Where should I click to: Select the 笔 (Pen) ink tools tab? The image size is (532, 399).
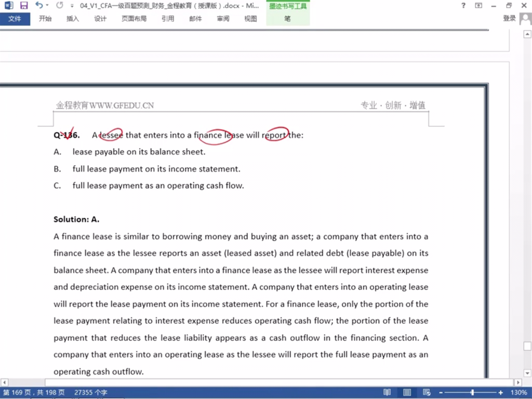click(x=287, y=19)
